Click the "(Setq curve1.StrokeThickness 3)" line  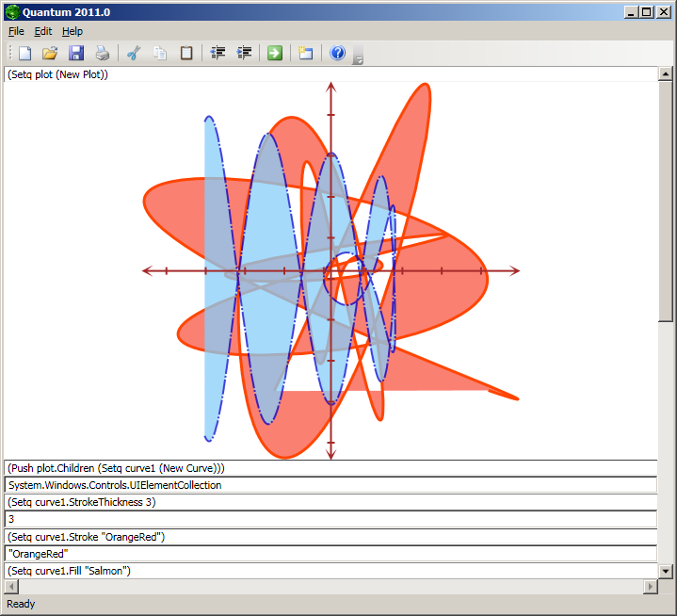pos(330,502)
